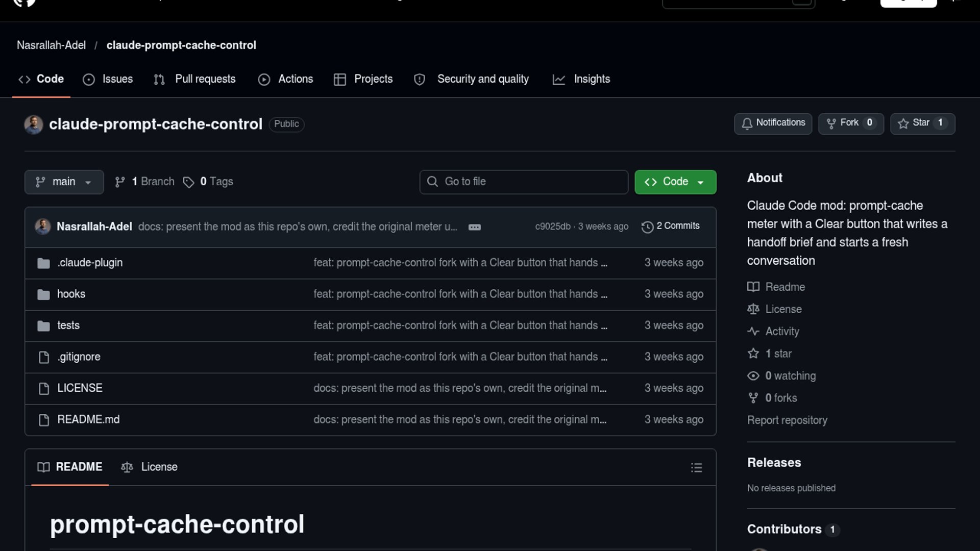Open the Issues tab
The image size is (980, 551).
[x=108, y=79]
